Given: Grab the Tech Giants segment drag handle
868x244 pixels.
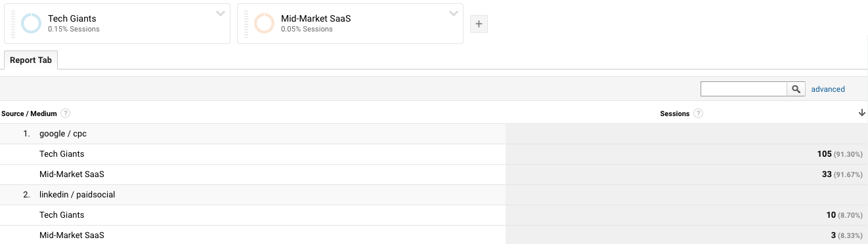Looking at the screenshot, I should 13,24.
